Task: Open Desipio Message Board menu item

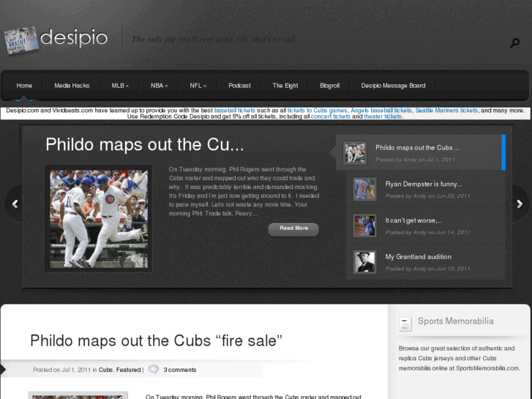Action: (393, 86)
